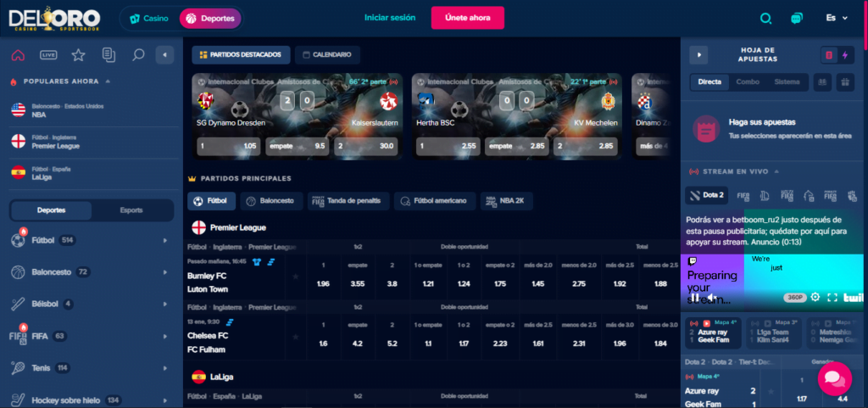This screenshot has width=868, height=408.
Task: Switch the top toggle to Casino
Action: point(149,18)
